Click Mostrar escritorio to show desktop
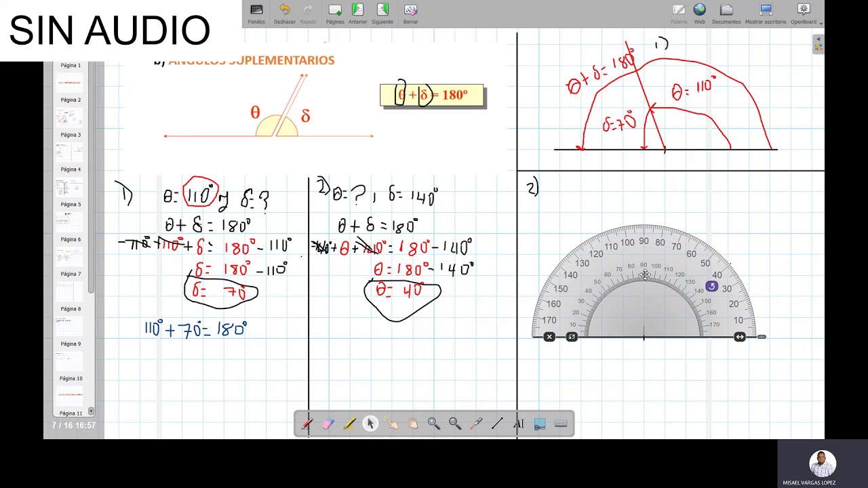Viewport: 868px width, 488px height. click(766, 14)
